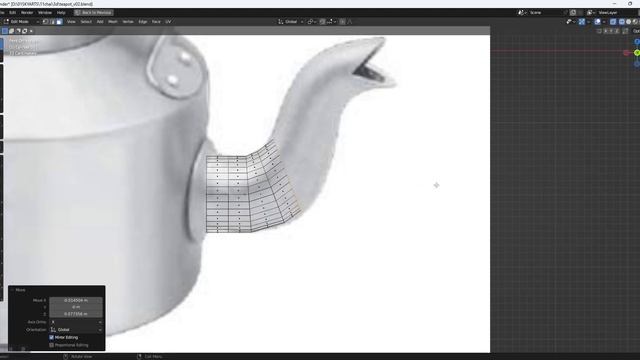The width and height of the screenshot is (640, 360).
Task: Enable vertex select mode
Action: (45, 22)
